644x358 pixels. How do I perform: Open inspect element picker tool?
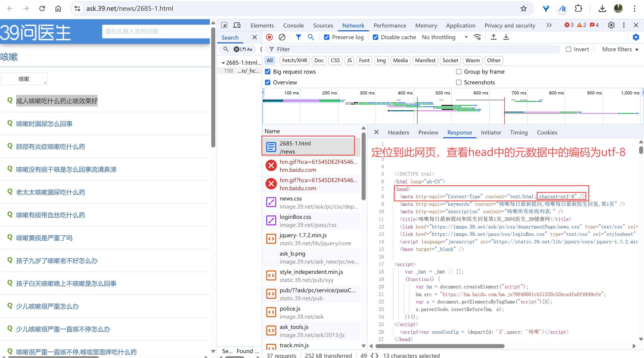[x=224, y=25]
